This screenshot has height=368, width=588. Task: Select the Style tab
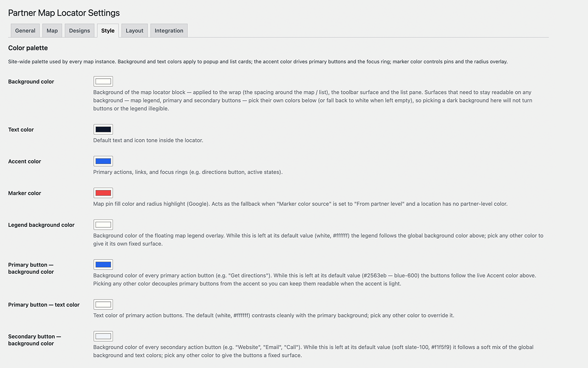(x=108, y=31)
